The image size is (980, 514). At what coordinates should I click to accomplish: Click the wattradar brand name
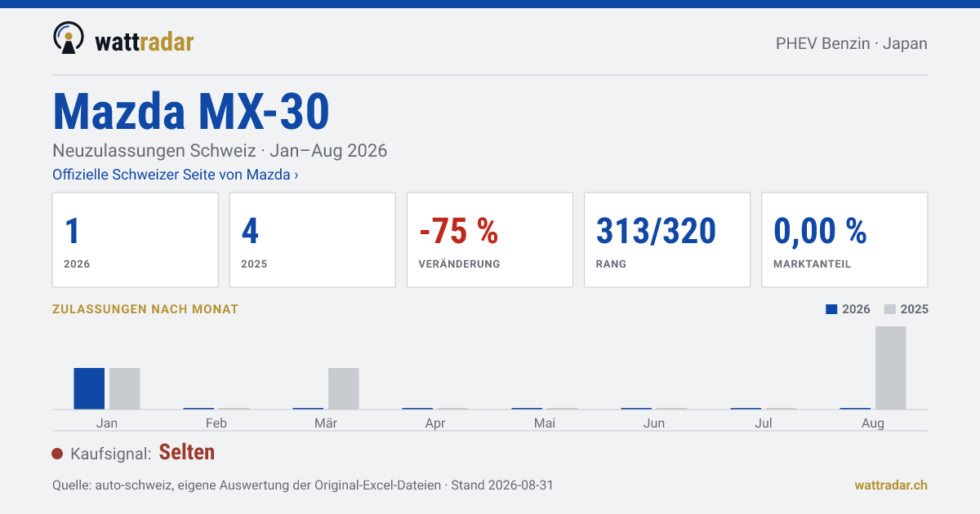coord(144,41)
